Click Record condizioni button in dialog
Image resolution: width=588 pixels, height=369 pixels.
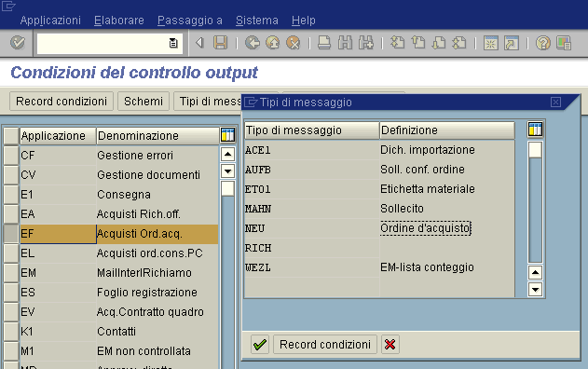325,344
